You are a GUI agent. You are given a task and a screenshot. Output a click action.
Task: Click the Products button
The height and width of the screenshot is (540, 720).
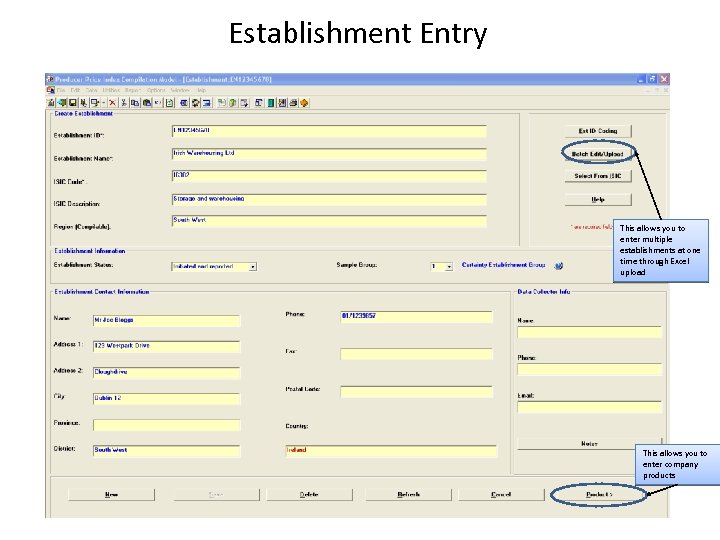pyautogui.click(x=599, y=495)
